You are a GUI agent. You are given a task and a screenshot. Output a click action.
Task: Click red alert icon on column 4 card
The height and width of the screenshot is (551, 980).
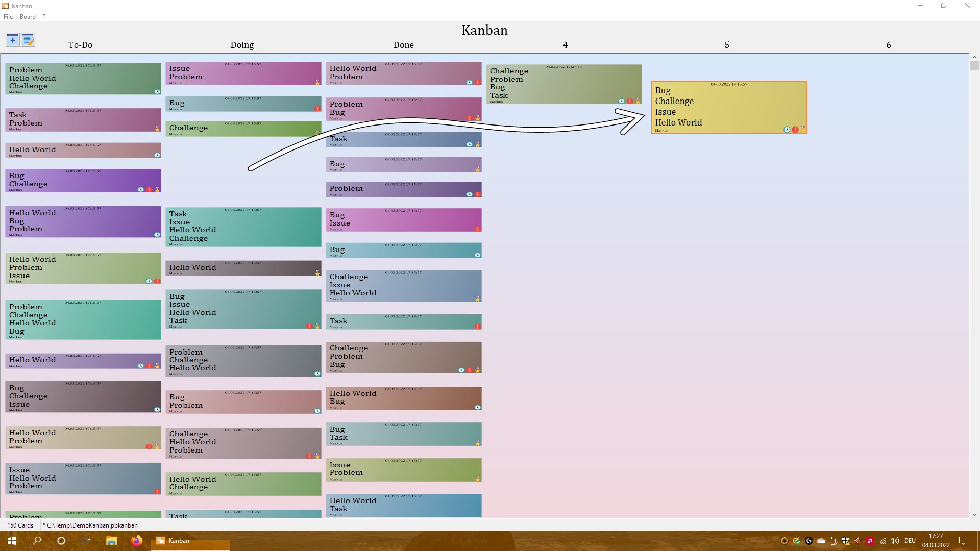click(x=630, y=101)
